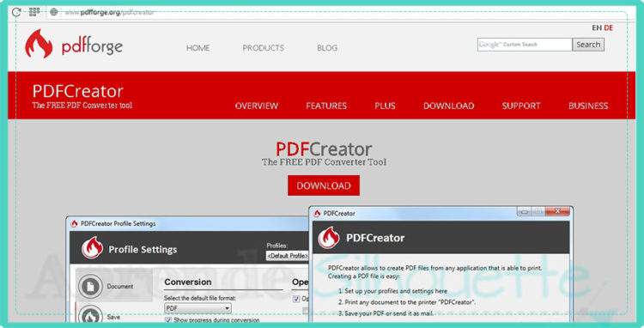Open the PDF default file format dropdown
This screenshot has width=644, height=328.
[x=197, y=308]
